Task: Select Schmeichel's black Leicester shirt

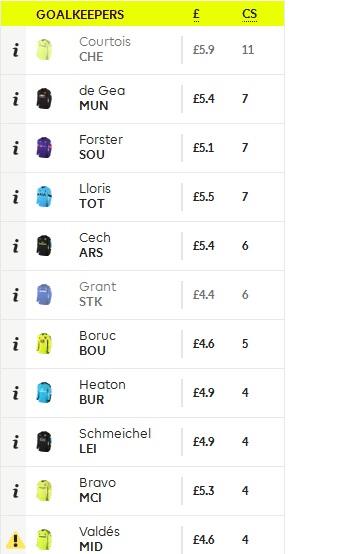Action: tap(44, 442)
